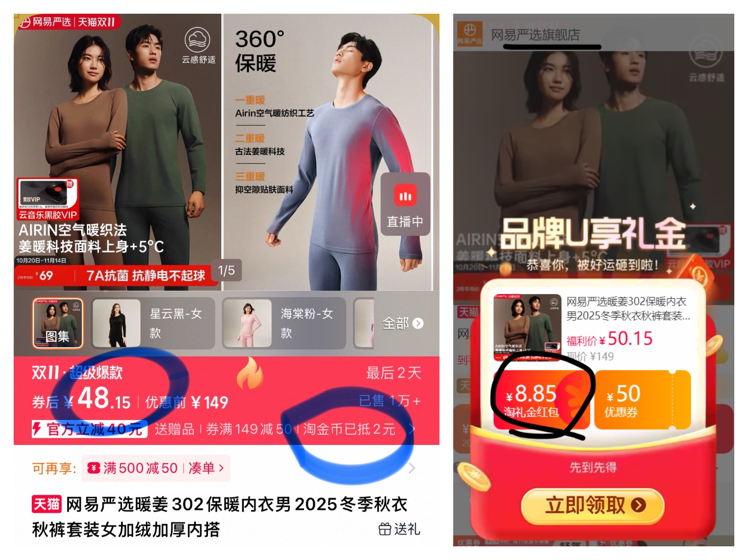Select the 图集 gallery thumbnail
This screenshot has height=560, width=748.
[x=58, y=323]
